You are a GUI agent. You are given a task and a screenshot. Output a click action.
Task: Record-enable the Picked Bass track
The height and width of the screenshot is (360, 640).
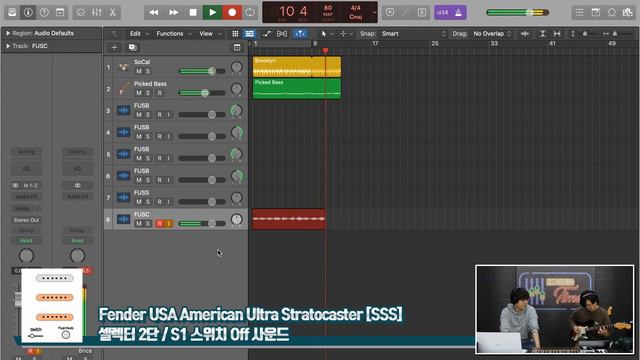click(x=160, y=93)
